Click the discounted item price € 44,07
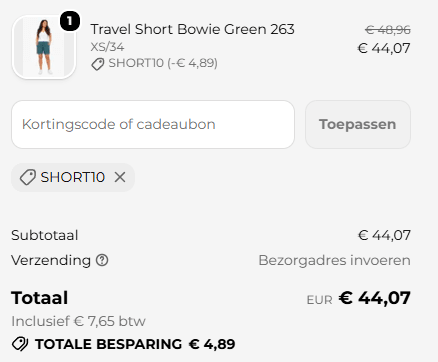This screenshot has width=438, height=362. [x=384, y=48]
